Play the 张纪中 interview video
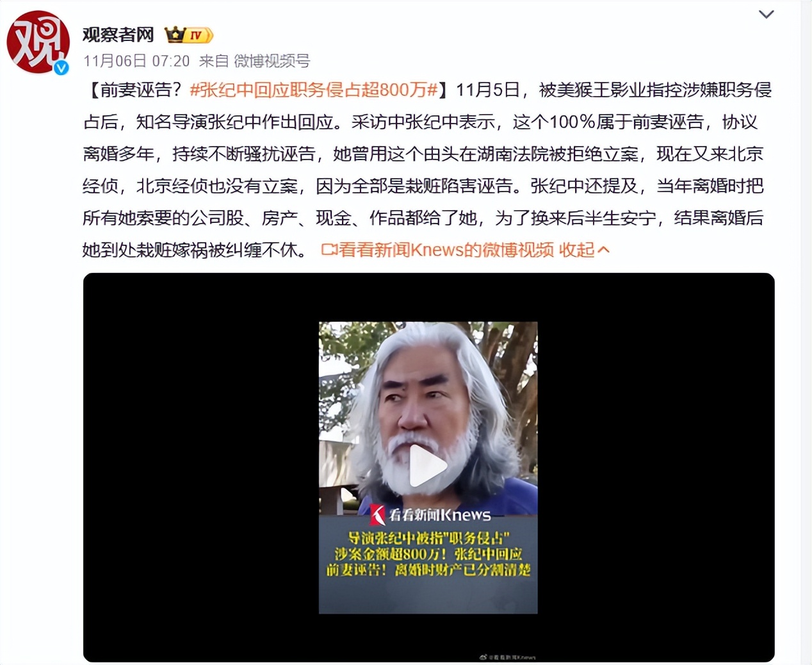The image size is (812, 665). 428,466
